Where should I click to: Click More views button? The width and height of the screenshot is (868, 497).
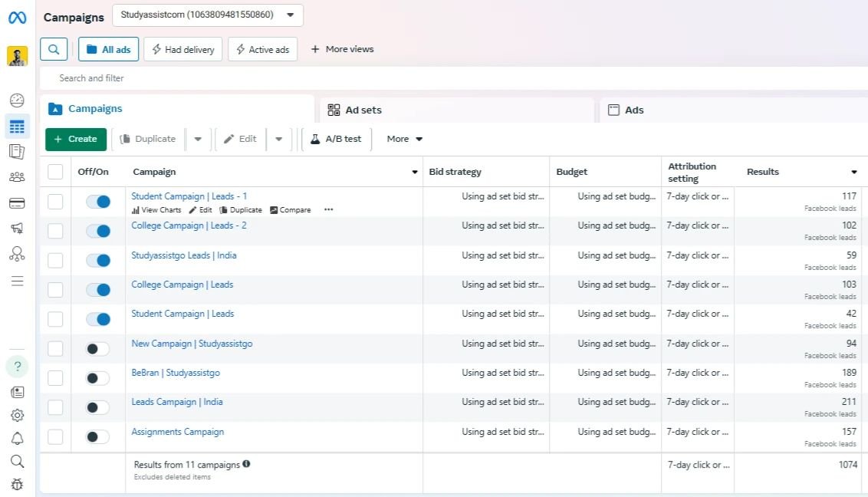click(342, 49)
